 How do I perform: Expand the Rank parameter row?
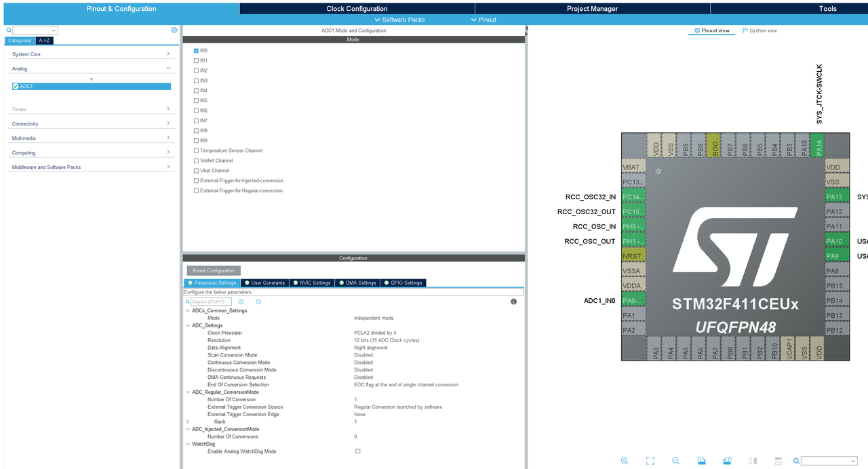coord(188,422)
